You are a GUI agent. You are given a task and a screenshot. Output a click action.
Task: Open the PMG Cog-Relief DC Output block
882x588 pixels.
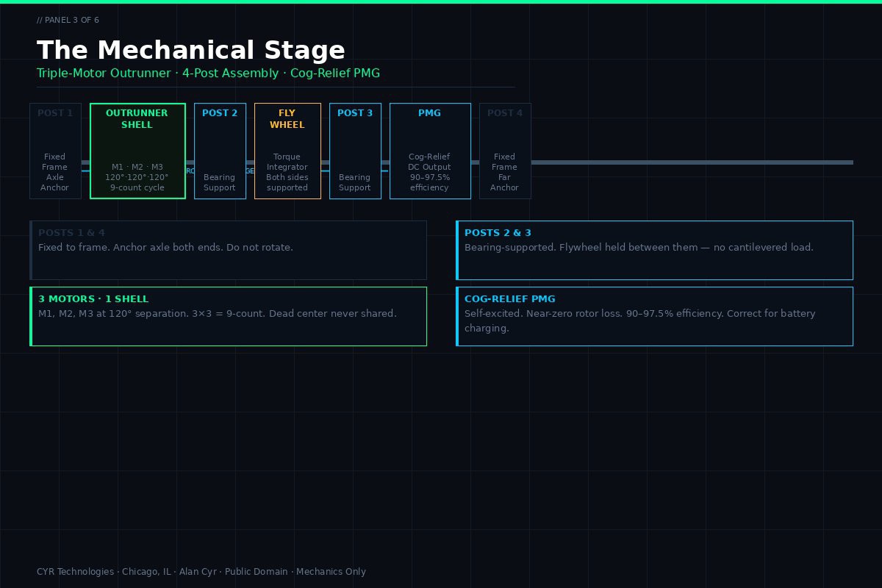(430, 151)
